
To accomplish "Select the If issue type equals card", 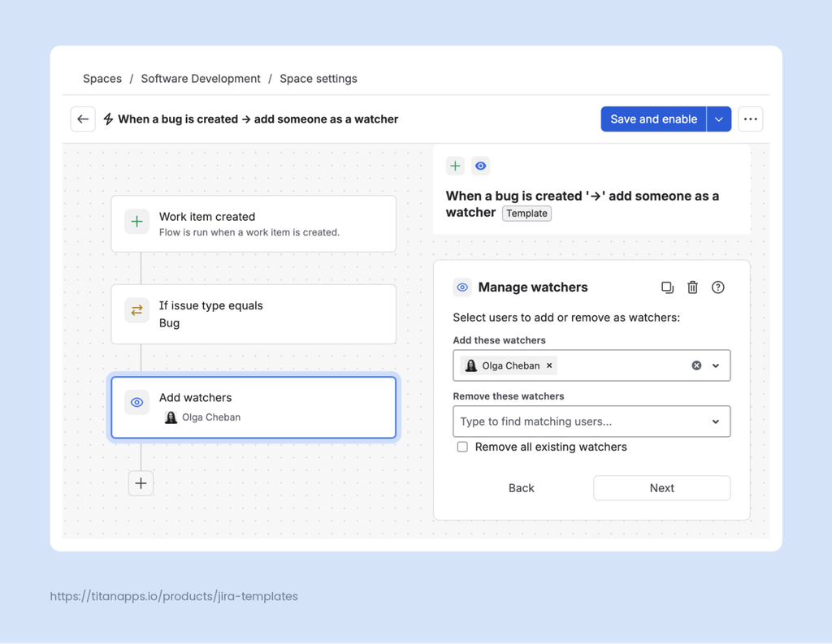I will tap(253, 314).
